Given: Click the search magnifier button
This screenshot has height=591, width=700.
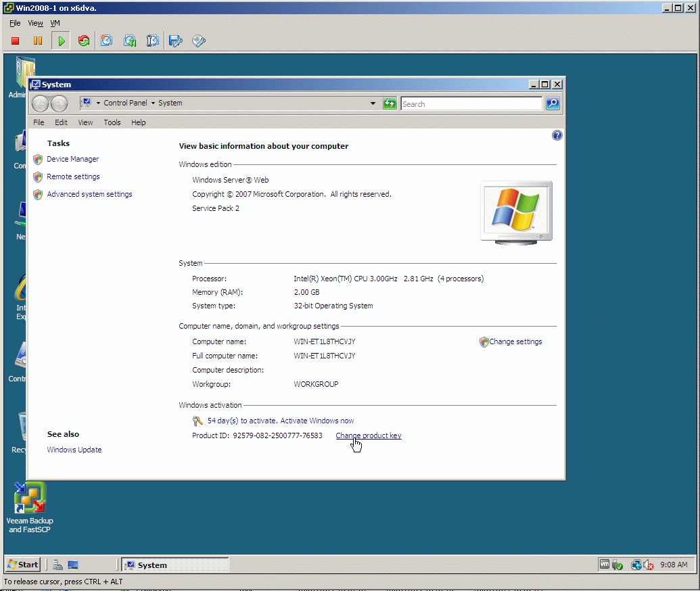Looking at the screenshot, I should pyautogui.click(x=553, y=103).
